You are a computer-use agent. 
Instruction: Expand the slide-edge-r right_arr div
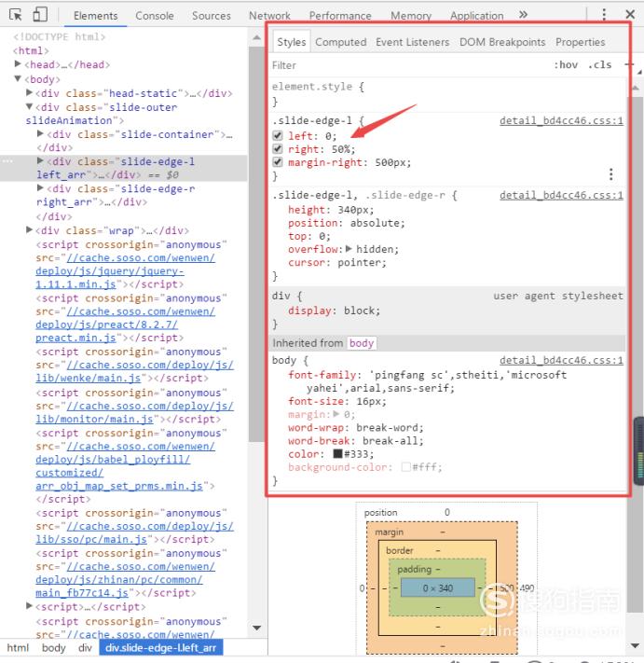40,187
